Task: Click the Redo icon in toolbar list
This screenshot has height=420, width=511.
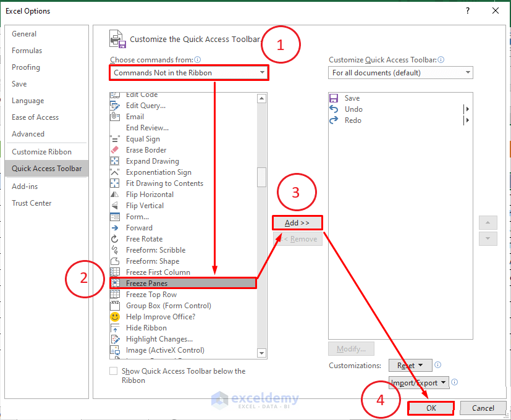Action: click(334, 120)
